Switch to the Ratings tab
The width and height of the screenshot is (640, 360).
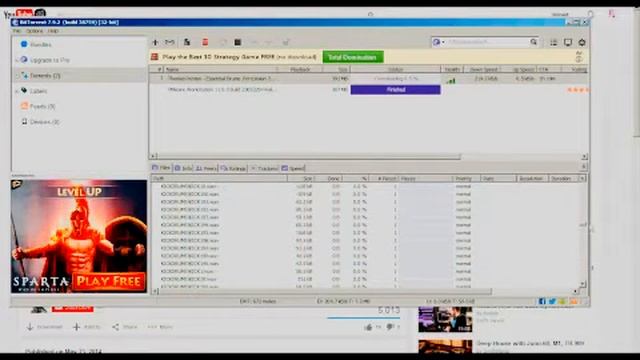(x=233, y=168)
